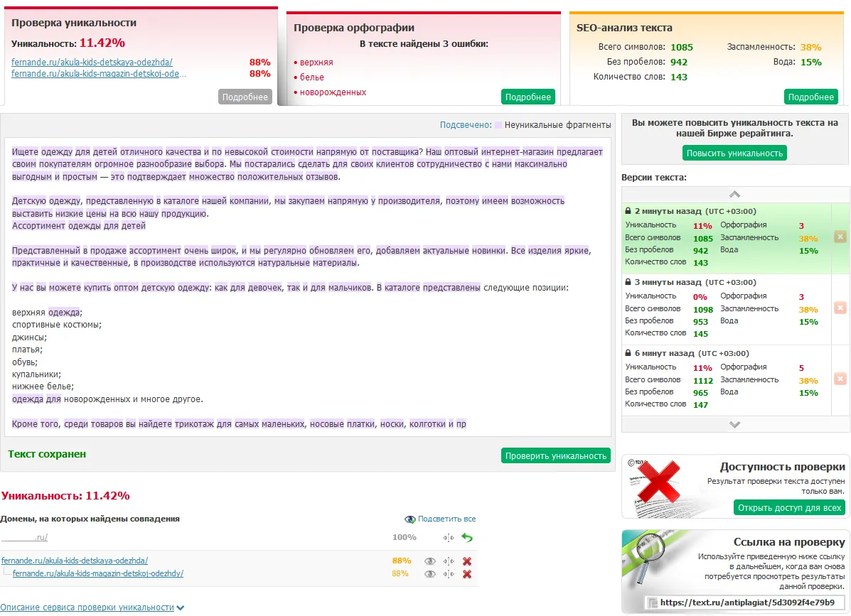Image resolution: width=851 pixels, height=616 pixels.
Task: Click the 1098 character count in the 3-minute version
Action: point(703,310)
